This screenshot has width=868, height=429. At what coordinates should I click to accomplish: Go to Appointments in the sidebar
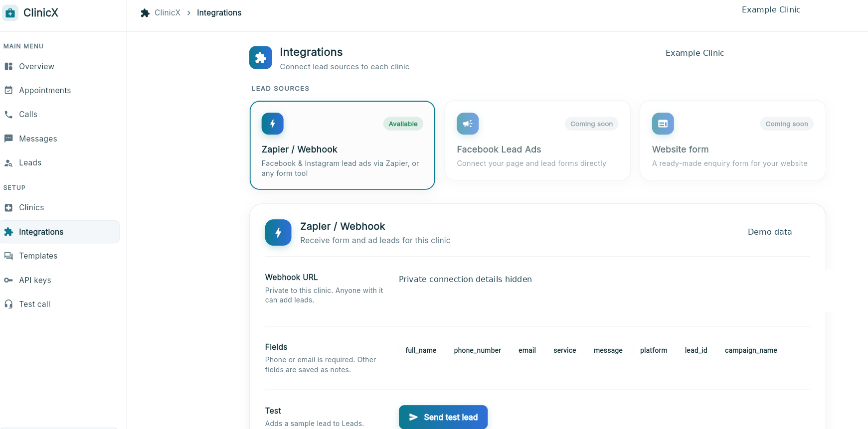click(60, 90)
